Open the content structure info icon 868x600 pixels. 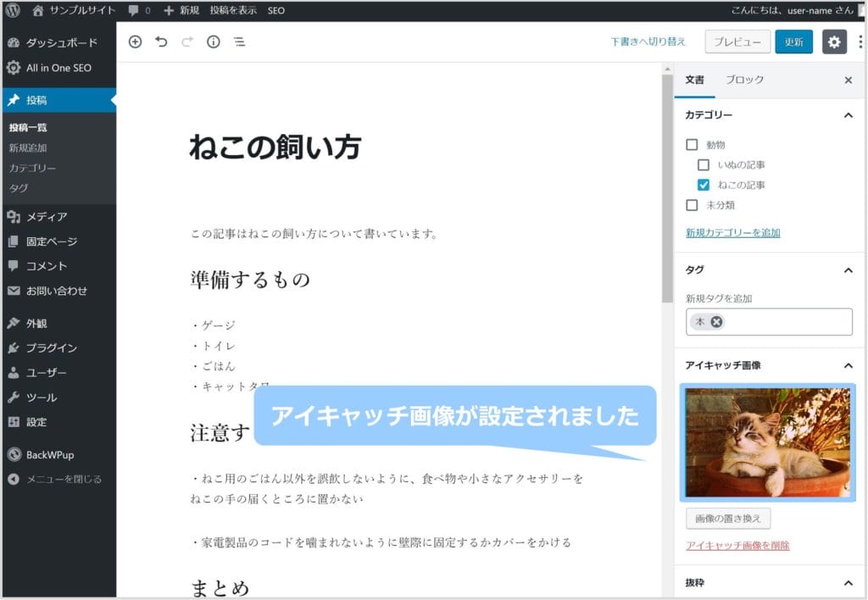(213, 42)
